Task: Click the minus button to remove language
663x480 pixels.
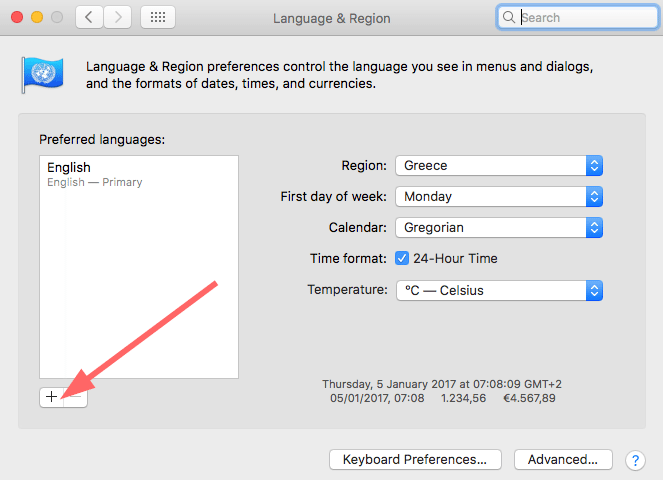Action: coord(76,397)
